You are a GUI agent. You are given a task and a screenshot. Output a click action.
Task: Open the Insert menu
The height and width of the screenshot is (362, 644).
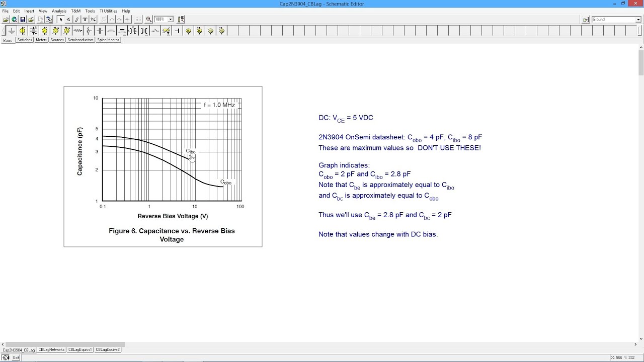pyautogui.click(x=29, y=11)
